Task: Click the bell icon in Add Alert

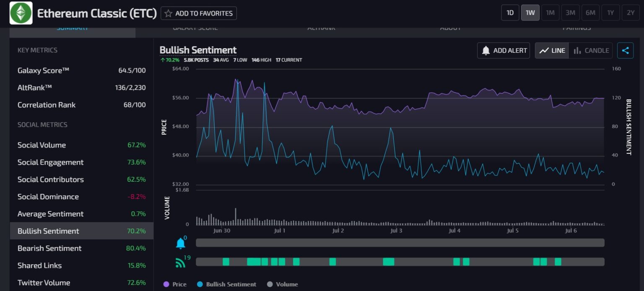Action: [486, 51]
